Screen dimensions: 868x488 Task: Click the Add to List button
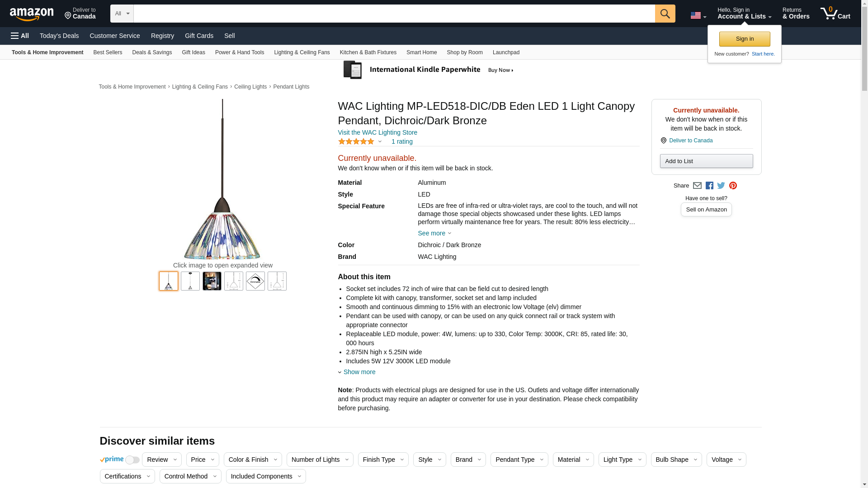[x=706, y=161]
